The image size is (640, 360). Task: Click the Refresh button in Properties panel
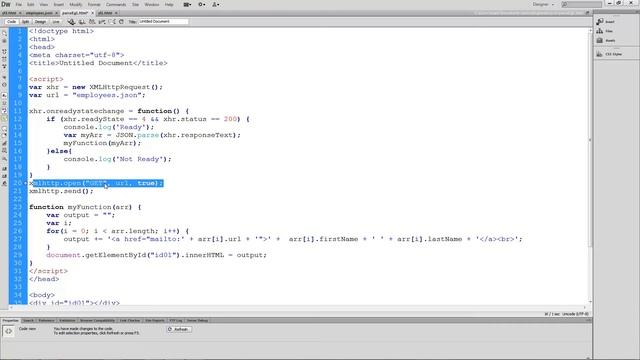[179, 329]
